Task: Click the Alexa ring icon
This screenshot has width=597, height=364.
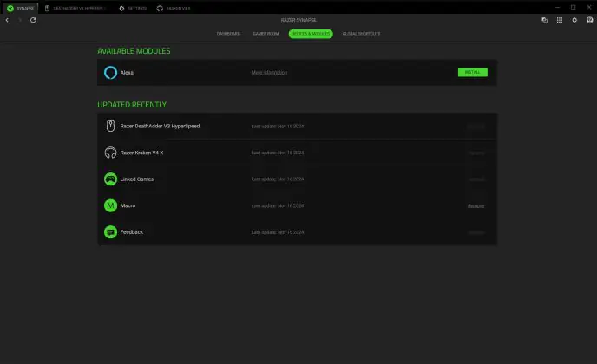Action: coord(110,72)
